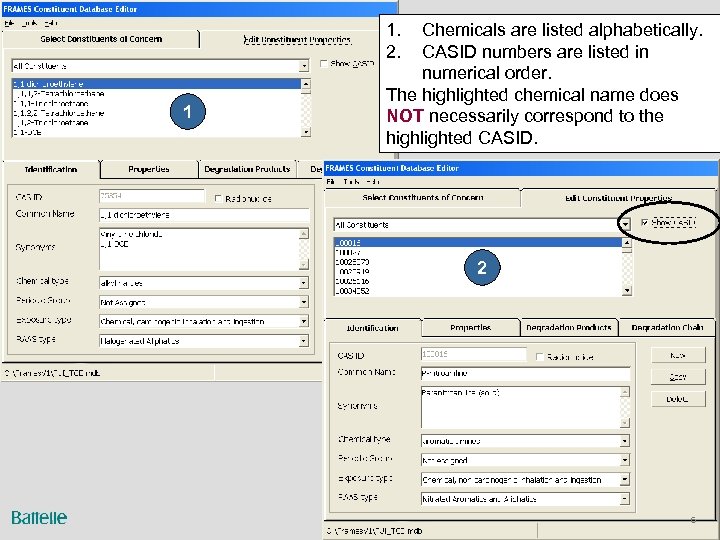Open Exposure type dropdown, non carcinogenic entry
720x540 pixels.
624,480
